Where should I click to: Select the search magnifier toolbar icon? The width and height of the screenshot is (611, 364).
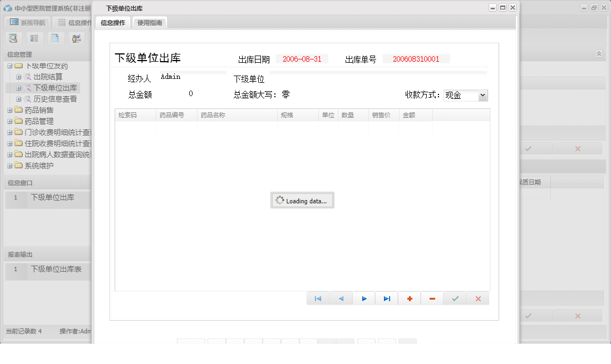[x=13, y=38]
